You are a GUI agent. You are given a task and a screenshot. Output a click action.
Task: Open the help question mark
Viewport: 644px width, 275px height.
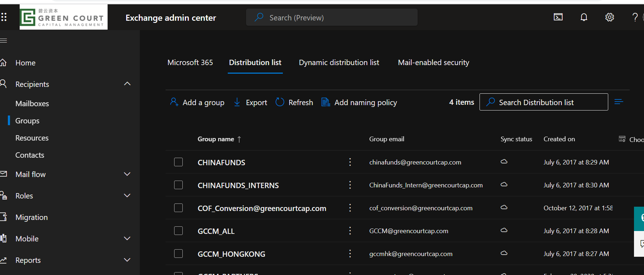[x=635, y=17]
